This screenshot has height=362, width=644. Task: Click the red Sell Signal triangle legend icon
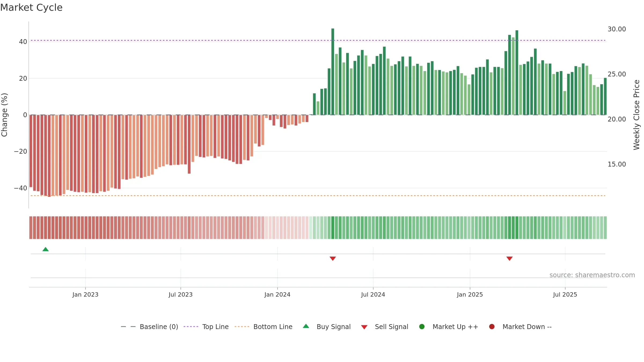pyautogui.click(x=364, y=327)
